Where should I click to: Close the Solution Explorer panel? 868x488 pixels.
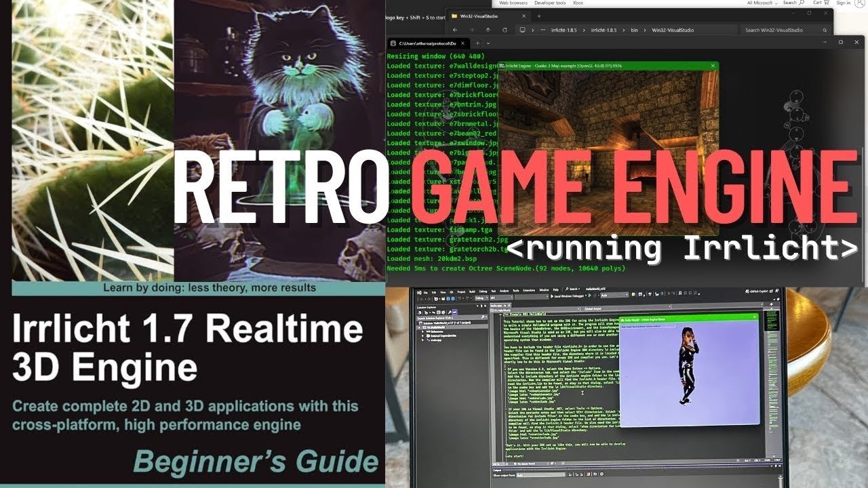tap(486, 306)
